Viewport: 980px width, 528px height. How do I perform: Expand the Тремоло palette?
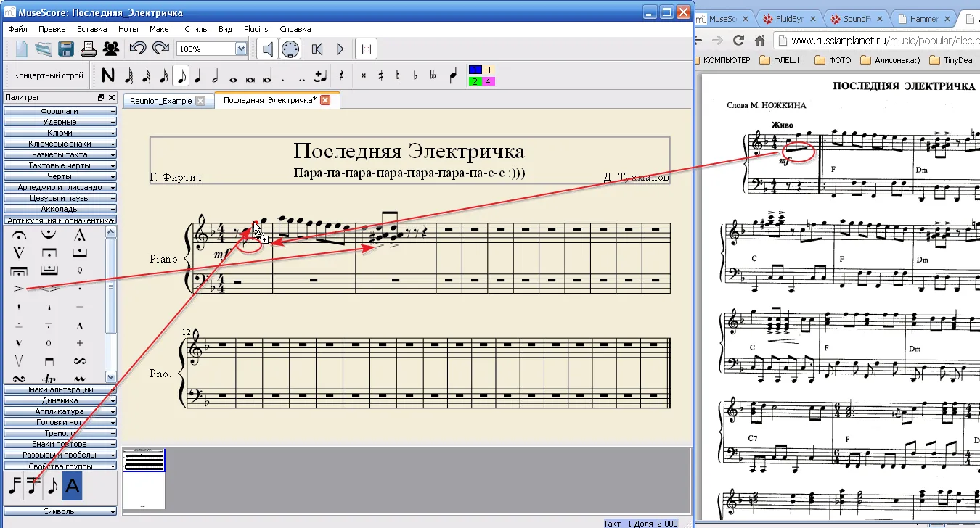click(60, 433)
